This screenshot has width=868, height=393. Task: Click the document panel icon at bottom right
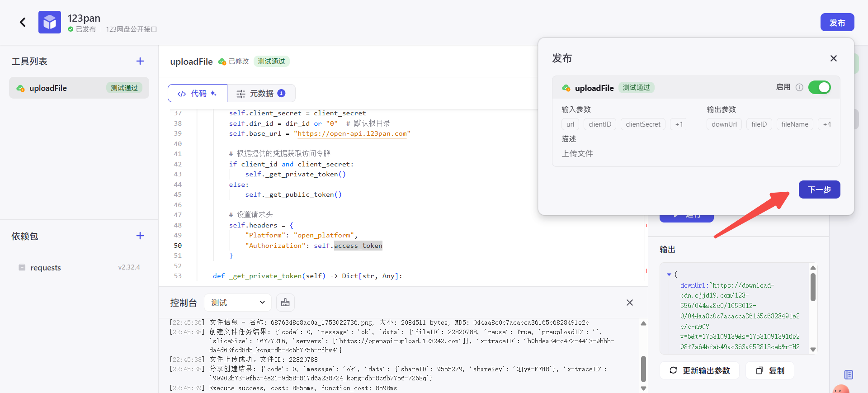pyautogui.click(x=849, y=374)
